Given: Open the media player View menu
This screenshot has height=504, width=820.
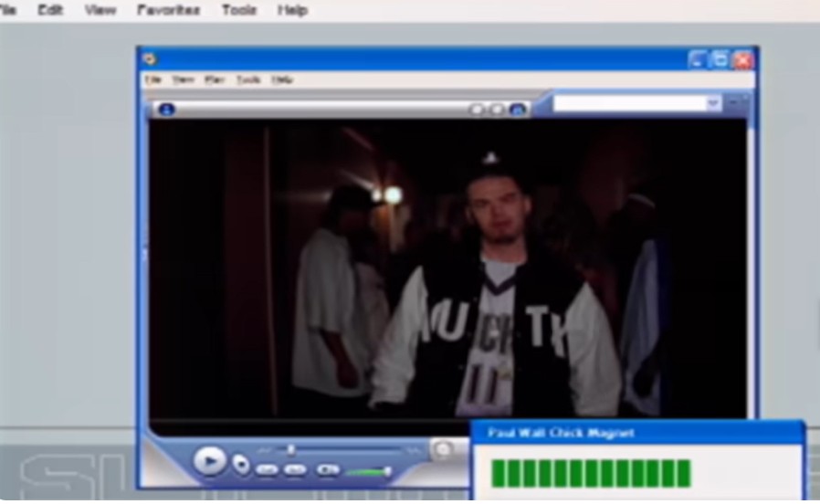Looking at the screenshot, I should click(x=183, y=79).
